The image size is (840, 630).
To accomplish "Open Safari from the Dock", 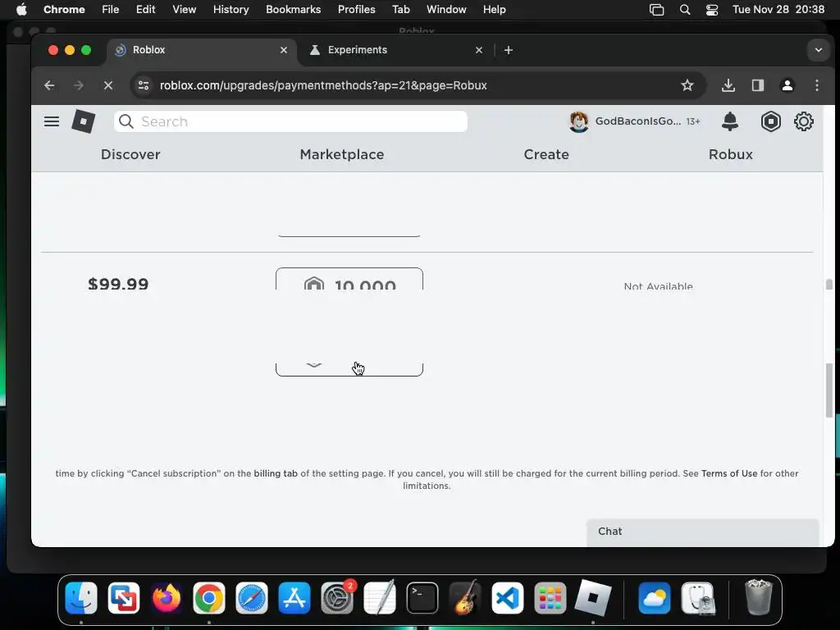I will point(251,598).
